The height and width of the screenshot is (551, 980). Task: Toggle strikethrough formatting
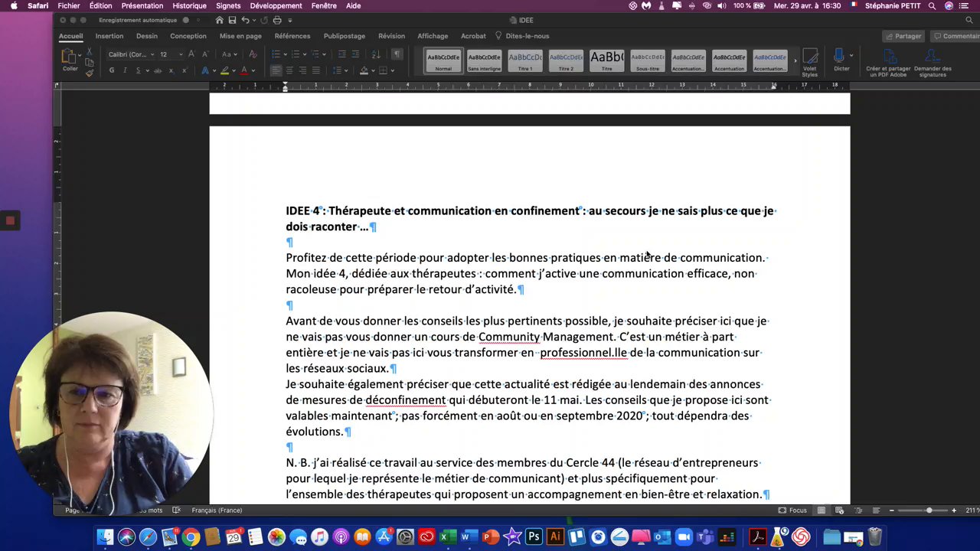point(158,70)
